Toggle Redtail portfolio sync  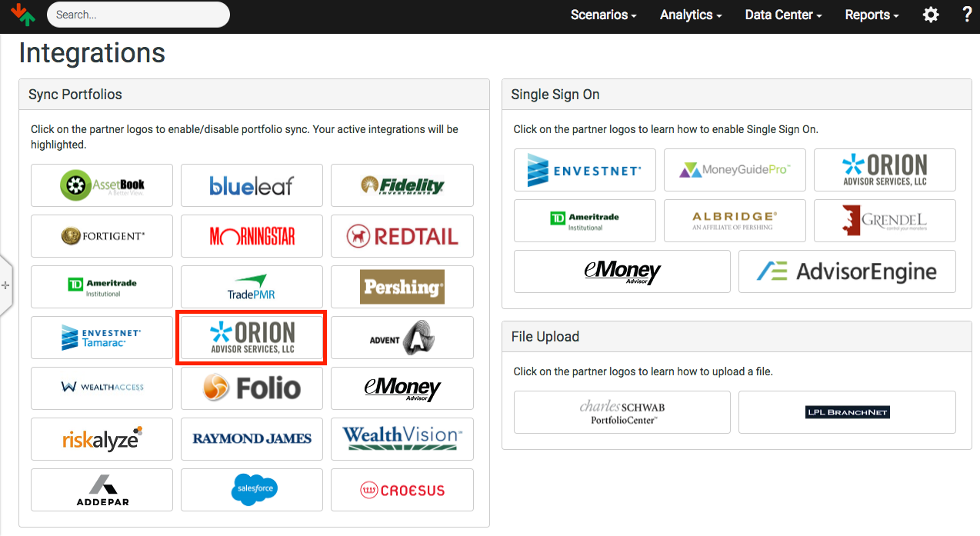[x=402, y=236]
